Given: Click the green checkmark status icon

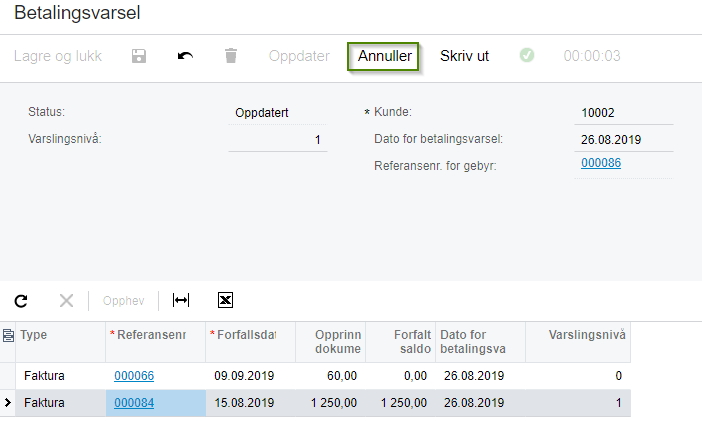Looking at the screenshot, I should (x=527, y=55).
